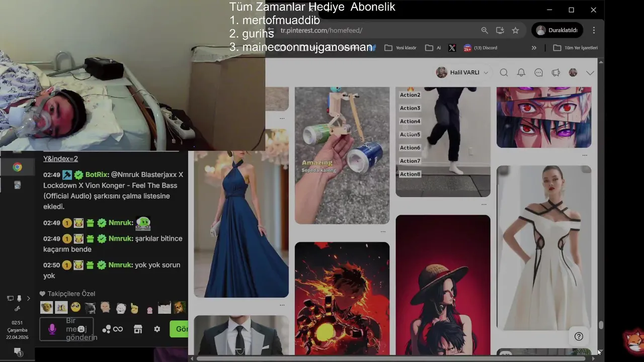The image size is (644, 362).
Task: Click the tray microphone icon
Action: coord(19,299)
